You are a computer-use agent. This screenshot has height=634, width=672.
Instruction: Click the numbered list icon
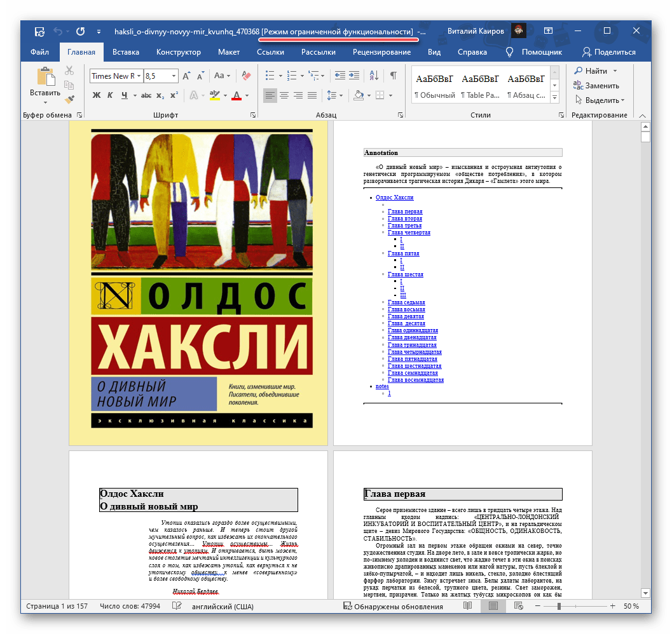tap(292, 76)
